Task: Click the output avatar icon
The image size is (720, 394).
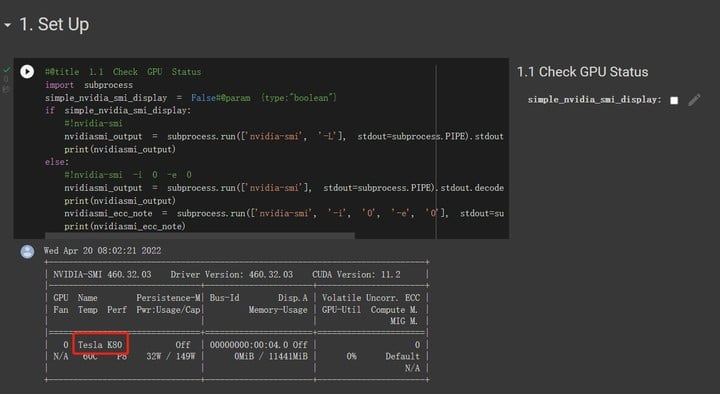Action: [28, 252]
